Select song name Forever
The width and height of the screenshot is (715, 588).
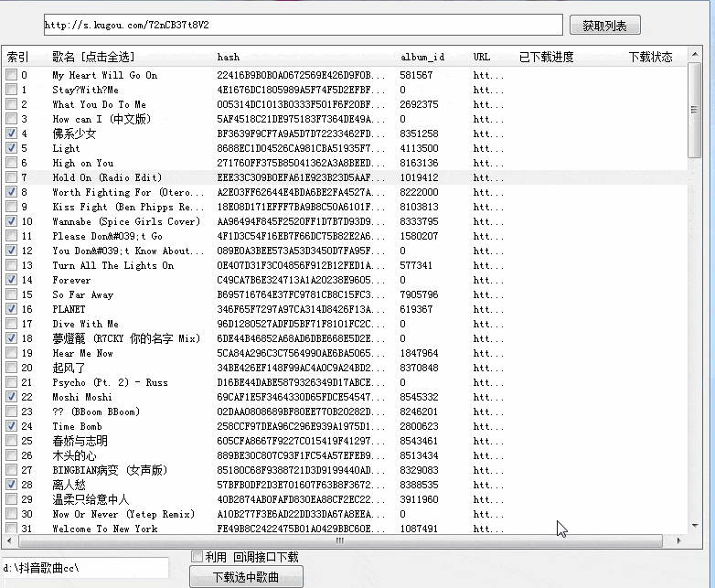point(71,280)
